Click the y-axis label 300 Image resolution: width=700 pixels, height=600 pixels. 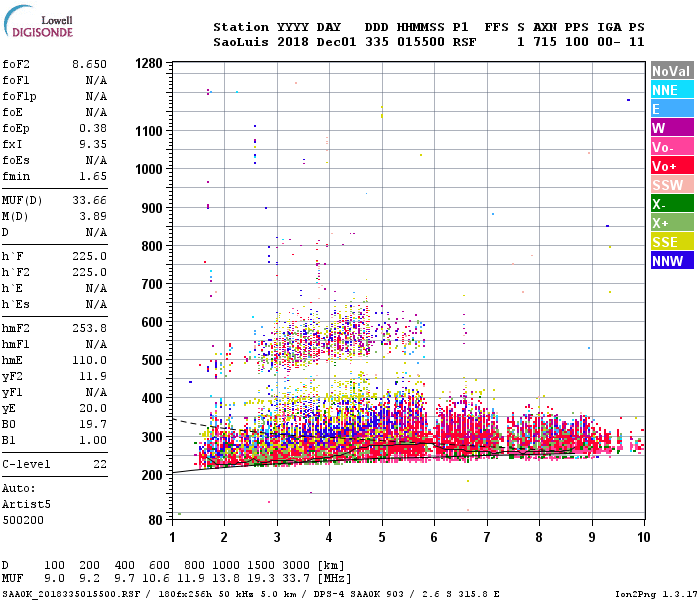[152, 437]
